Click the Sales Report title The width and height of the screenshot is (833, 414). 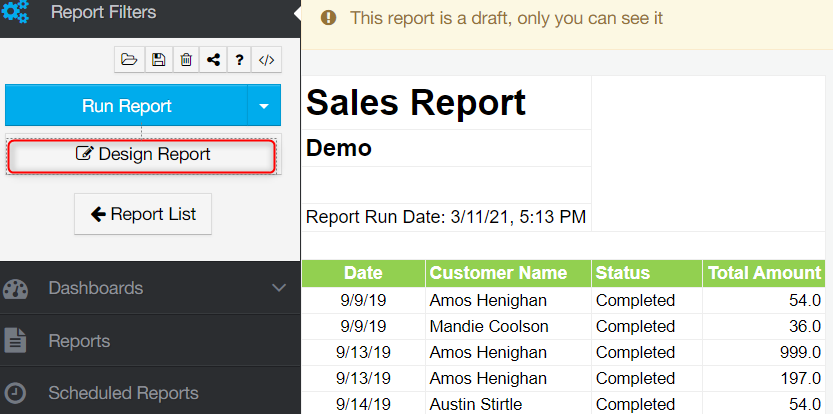point(416,102)
